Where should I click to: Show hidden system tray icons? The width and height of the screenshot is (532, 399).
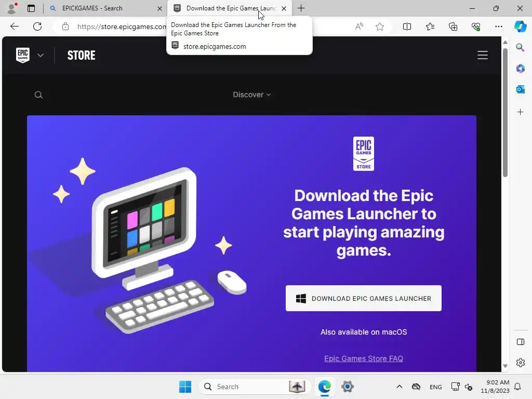click(x=400, y=387)
